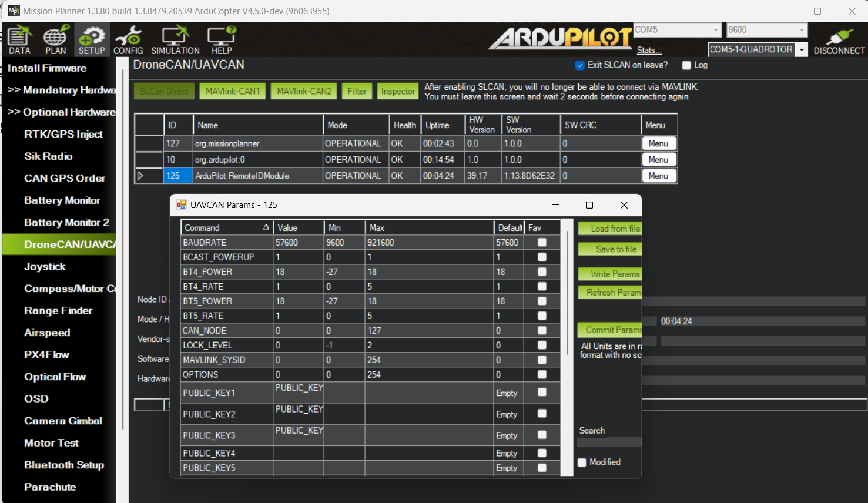Mark LOCK_LEVEL as favorite
Viewport: 868px width, 503px height.
[x=542, y=345]
